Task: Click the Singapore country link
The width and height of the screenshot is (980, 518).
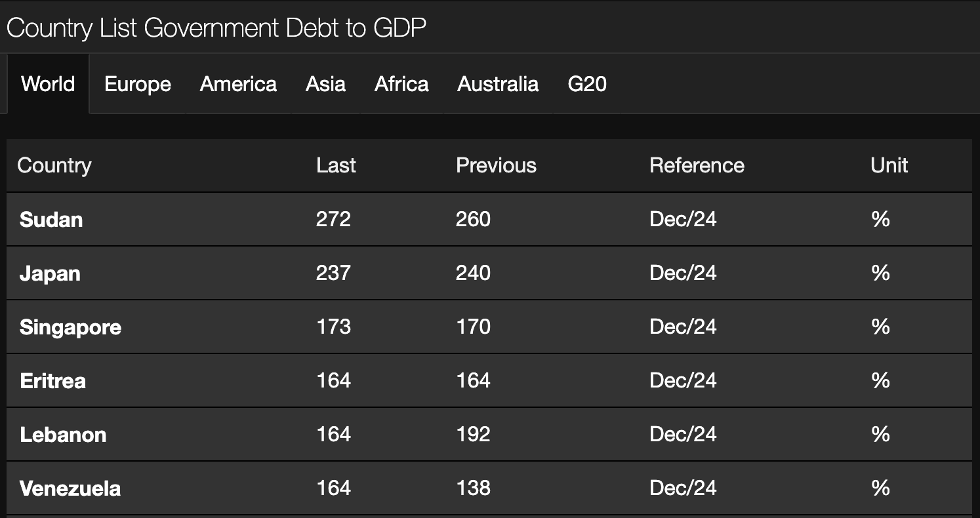Action: pos(70,327)
